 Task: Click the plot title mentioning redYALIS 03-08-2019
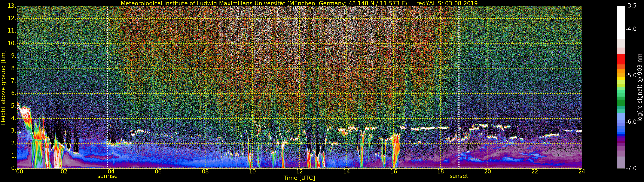[x=299, y=3]
